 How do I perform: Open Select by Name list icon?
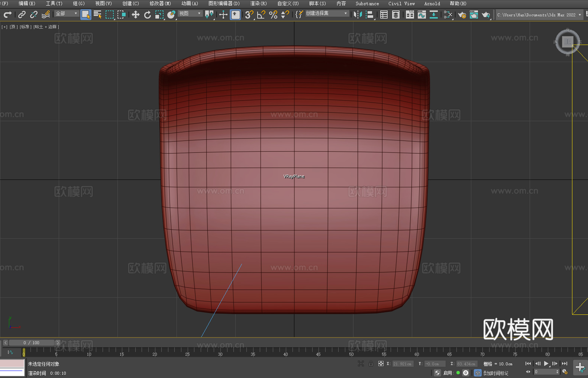[98, 14]
